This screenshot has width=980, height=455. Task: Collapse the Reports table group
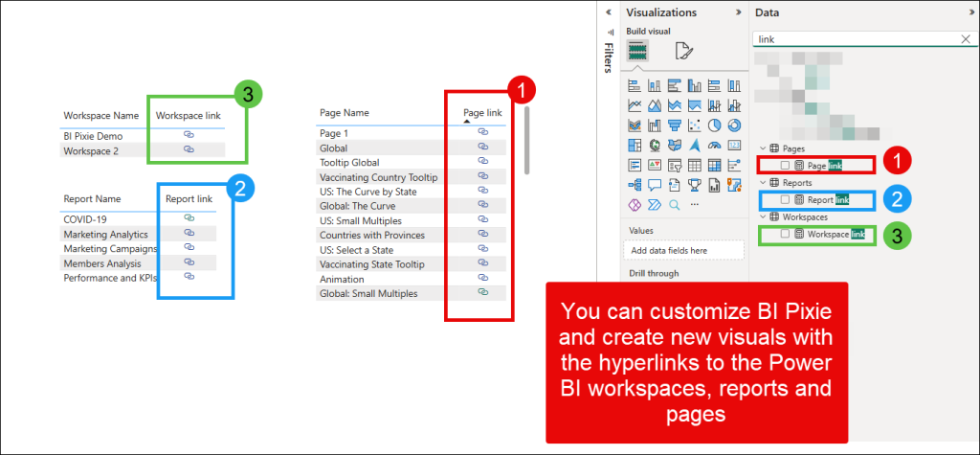pos(763,183)
